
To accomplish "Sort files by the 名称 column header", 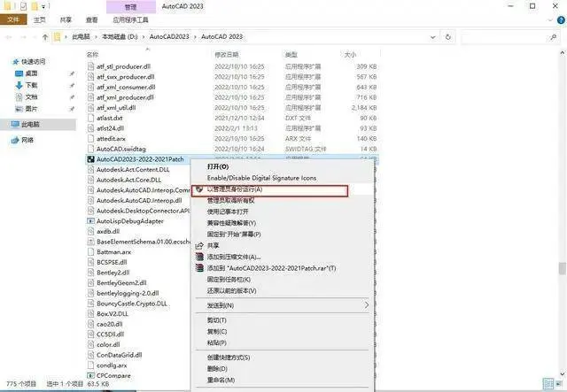I will [92, 55].
